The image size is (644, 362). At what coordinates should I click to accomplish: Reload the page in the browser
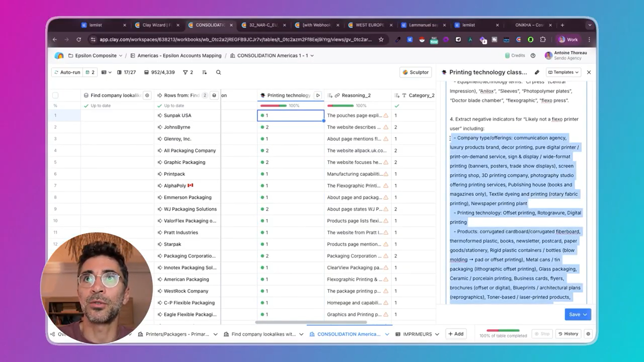(x=79, y=40)
